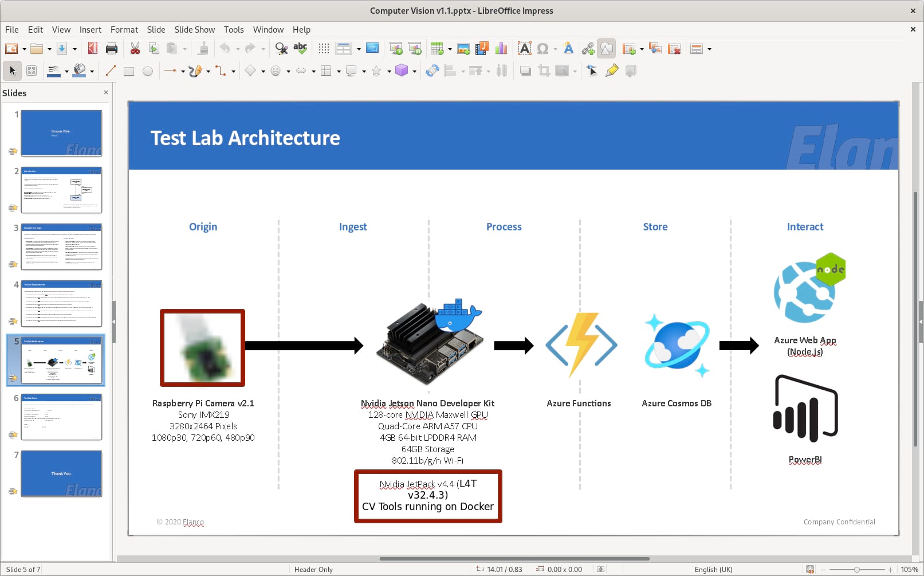Open the Format menu
The image size is (924, 576).
pyautogui.click(x=124, y=30)
